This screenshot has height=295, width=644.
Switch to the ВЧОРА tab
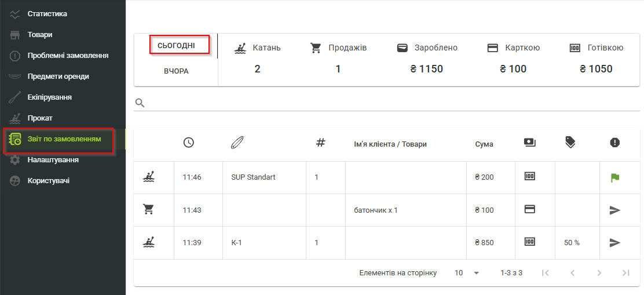(176, 71)
